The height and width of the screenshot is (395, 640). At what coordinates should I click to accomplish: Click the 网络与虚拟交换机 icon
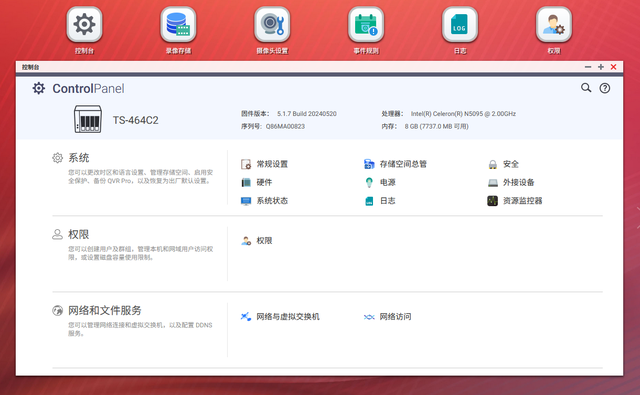(x=246, y=317)
